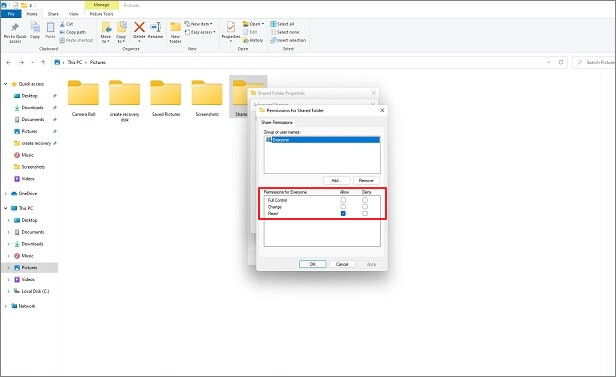Open the File menu tab

click(11, 14)
